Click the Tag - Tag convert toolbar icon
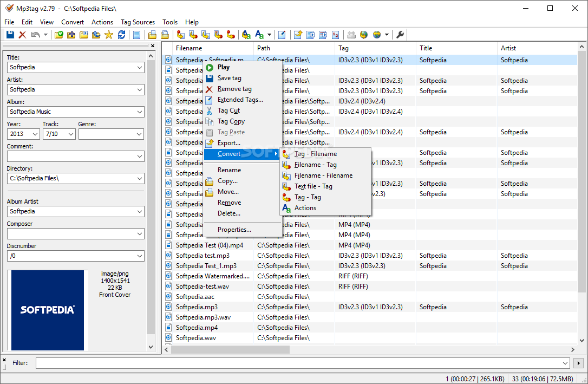Viewport: 588px width, 384px height. point(231,35)
